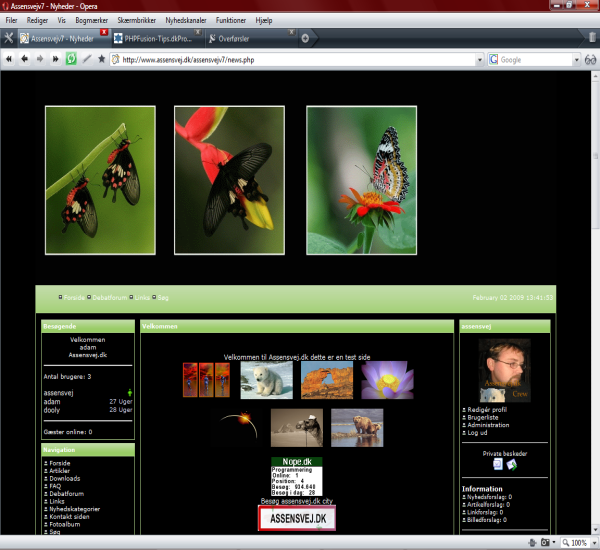Click the ASSENSVEJ.DK banner button

pyautogui.click(x=297, y=518)
